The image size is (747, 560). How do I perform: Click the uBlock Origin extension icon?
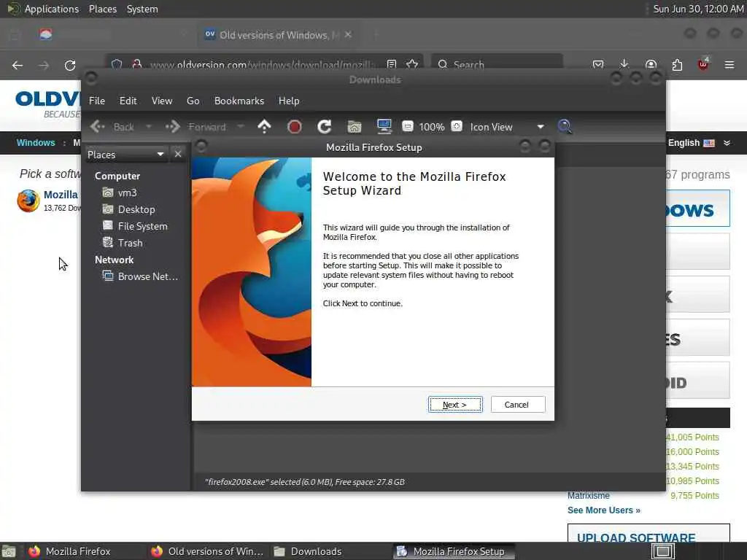pos(703,65)
